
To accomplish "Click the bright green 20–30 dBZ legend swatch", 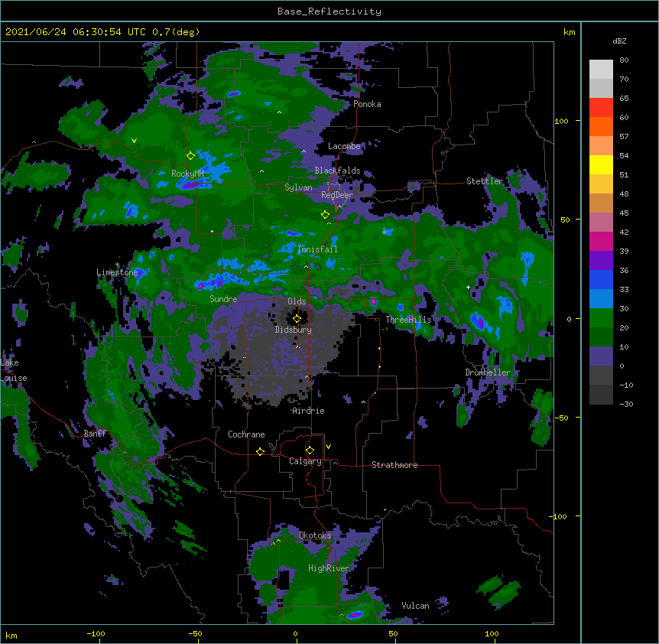I will 601,318.
